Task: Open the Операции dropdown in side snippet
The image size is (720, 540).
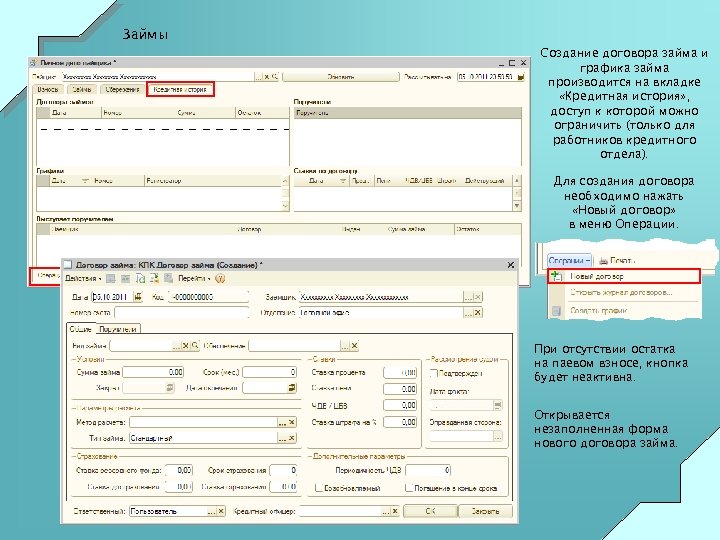Action: [x=569, y=260]
